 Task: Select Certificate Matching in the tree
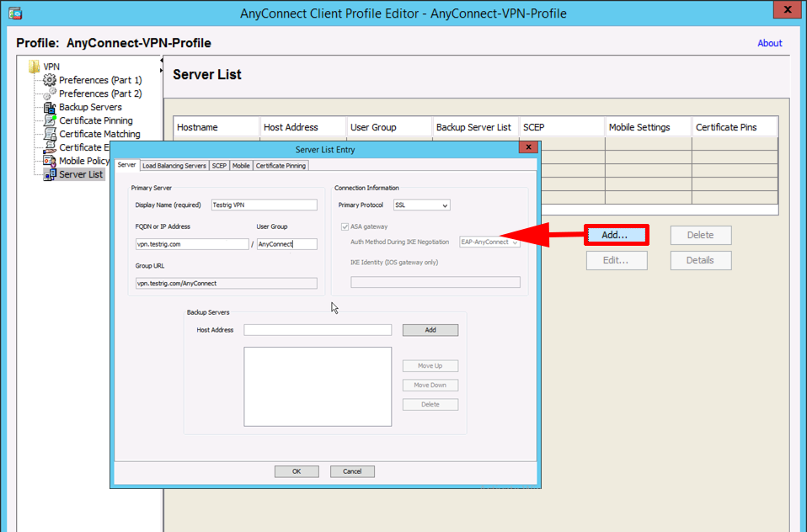point(100,134)
